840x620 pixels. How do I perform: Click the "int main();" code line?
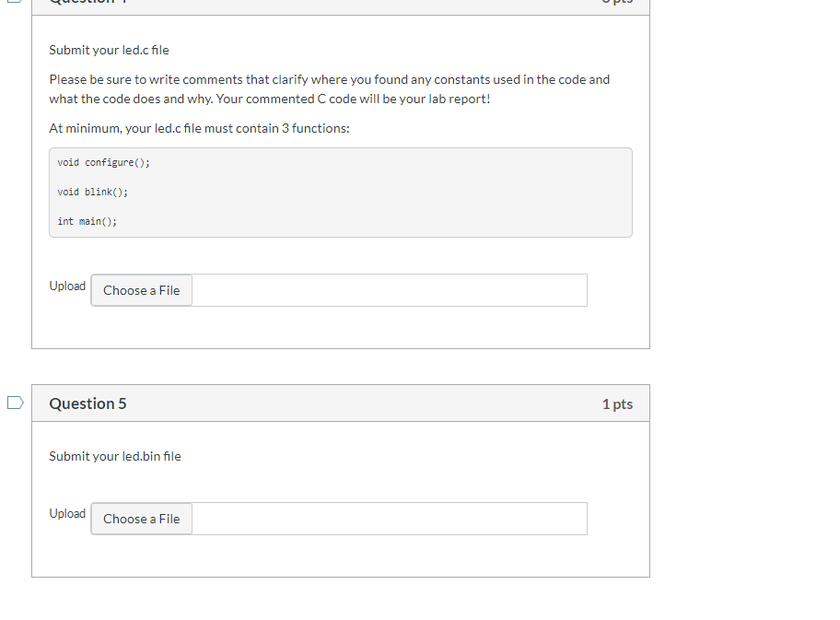pyautogui.click(x=87, y=221)
